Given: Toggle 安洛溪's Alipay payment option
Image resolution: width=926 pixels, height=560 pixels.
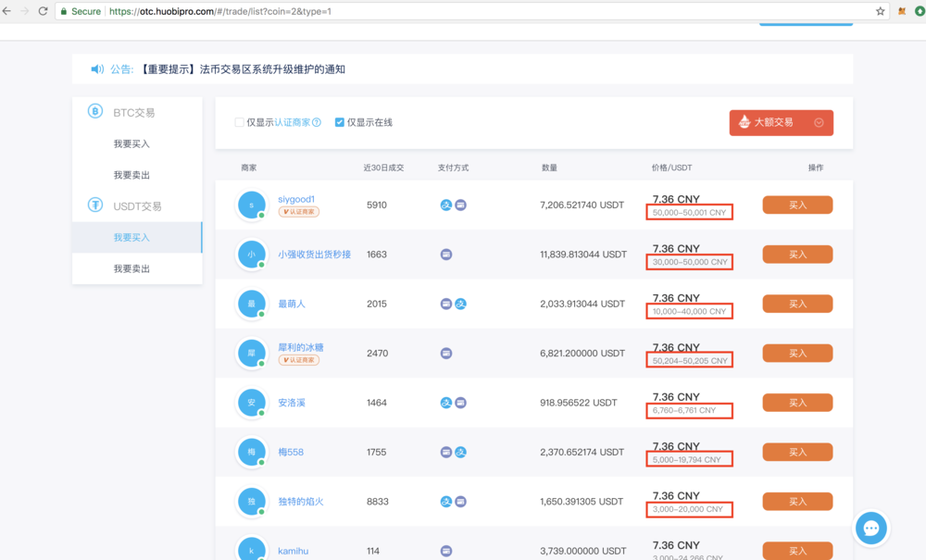Looking at the screenshot, I should click(446, 402).
